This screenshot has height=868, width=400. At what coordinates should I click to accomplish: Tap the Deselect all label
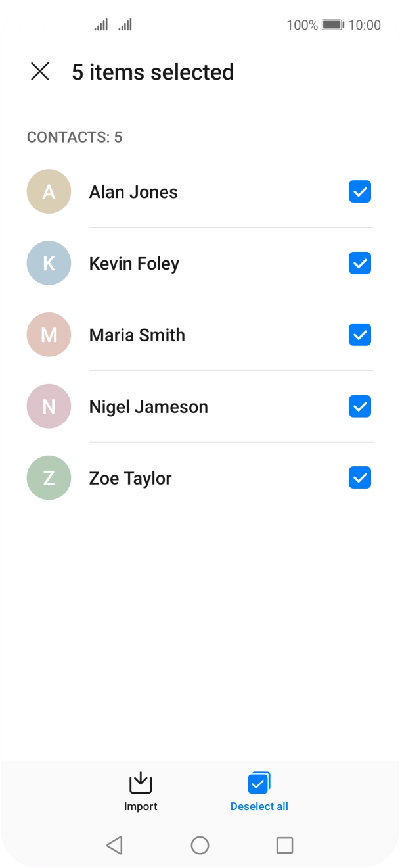pyautogui.click(x=259, y=806)
